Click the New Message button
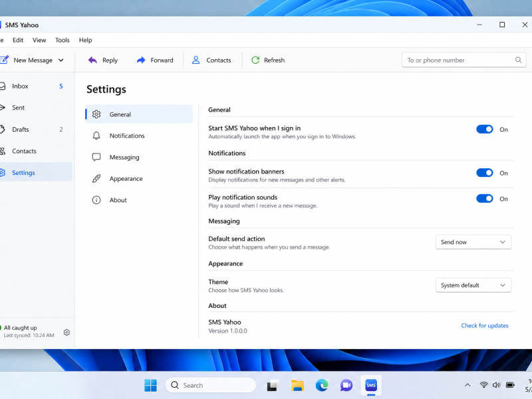 tap(27, 60)
